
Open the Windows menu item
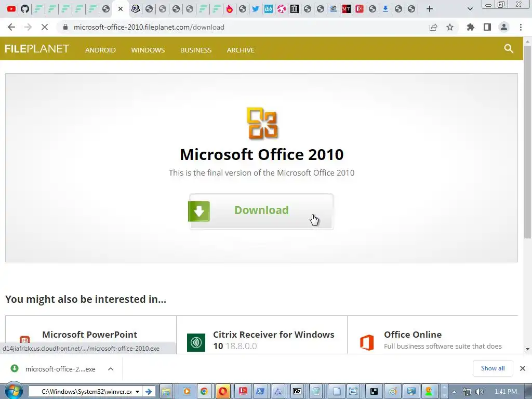tap(148, 50)
